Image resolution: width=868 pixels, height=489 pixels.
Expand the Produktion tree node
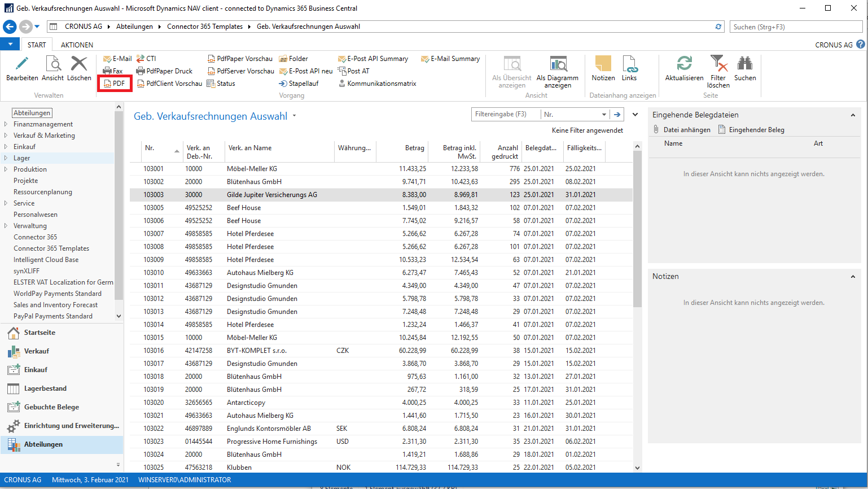point(6,169)
